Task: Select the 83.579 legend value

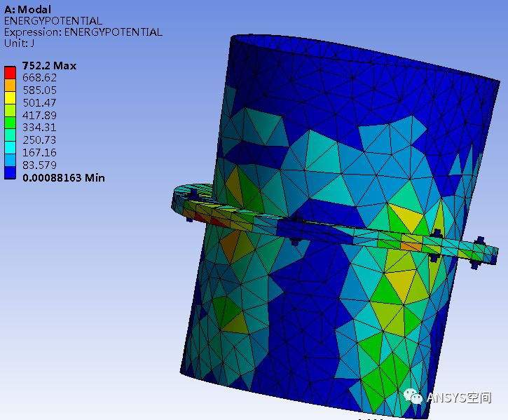Action: 39,165
